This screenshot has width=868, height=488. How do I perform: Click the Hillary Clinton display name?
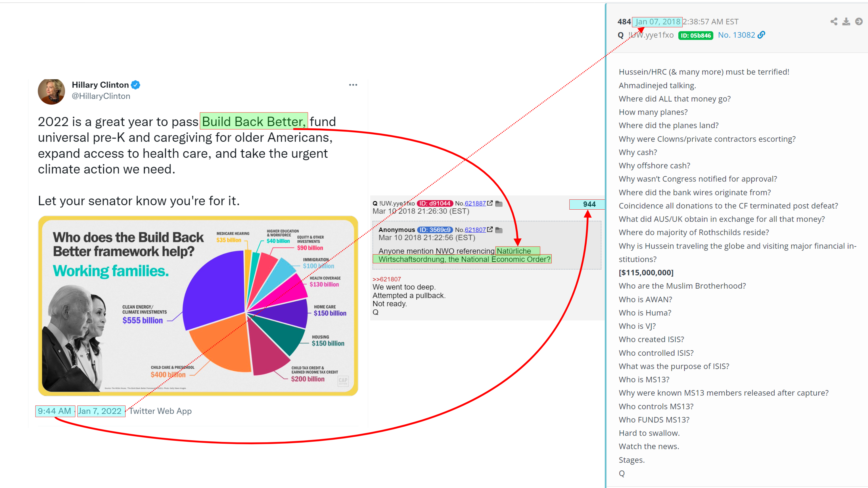click(x=100, y=85)
